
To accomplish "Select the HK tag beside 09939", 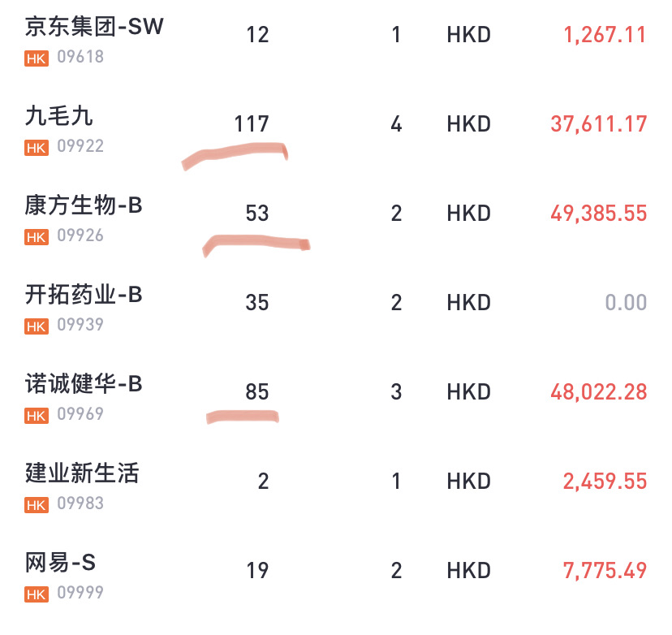I will 37,326.
